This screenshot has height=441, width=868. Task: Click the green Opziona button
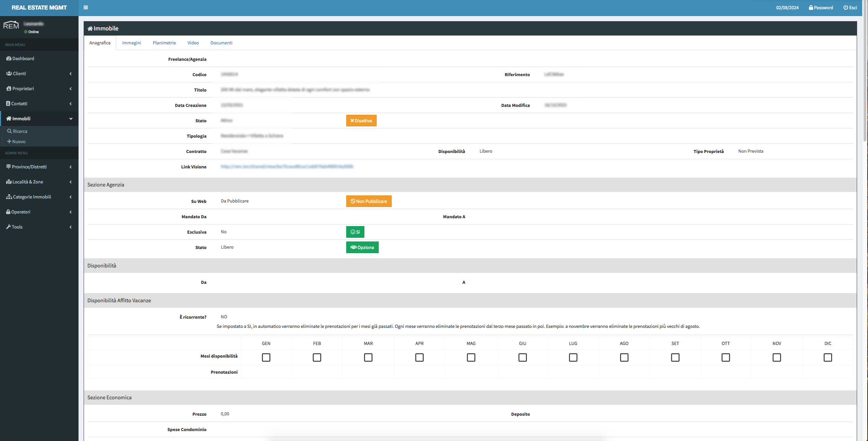(362, 247)
